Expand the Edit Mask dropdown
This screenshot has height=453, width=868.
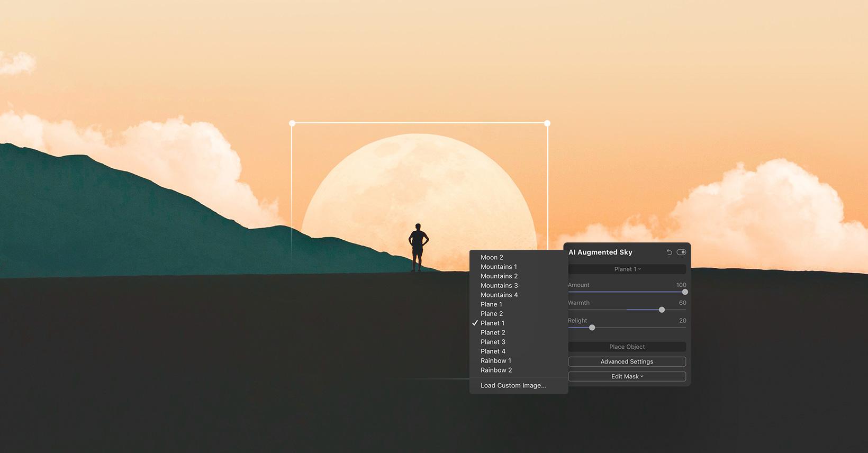627,377
